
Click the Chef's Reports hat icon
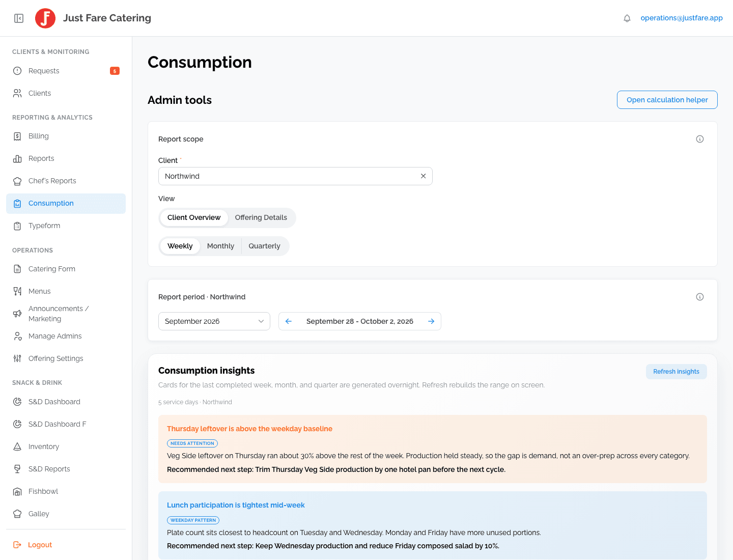point(17,181)
